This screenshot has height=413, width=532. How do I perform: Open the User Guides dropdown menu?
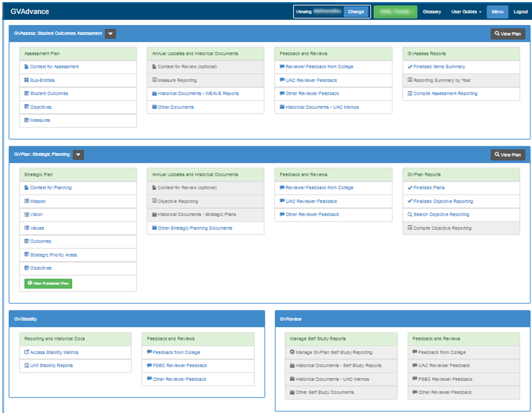pos(466,12)
